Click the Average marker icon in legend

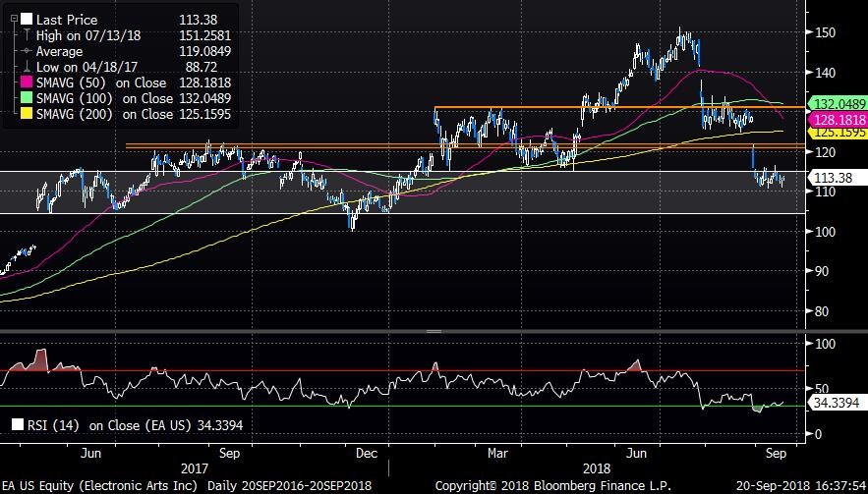pyautogui.click(x=27, y=50)
